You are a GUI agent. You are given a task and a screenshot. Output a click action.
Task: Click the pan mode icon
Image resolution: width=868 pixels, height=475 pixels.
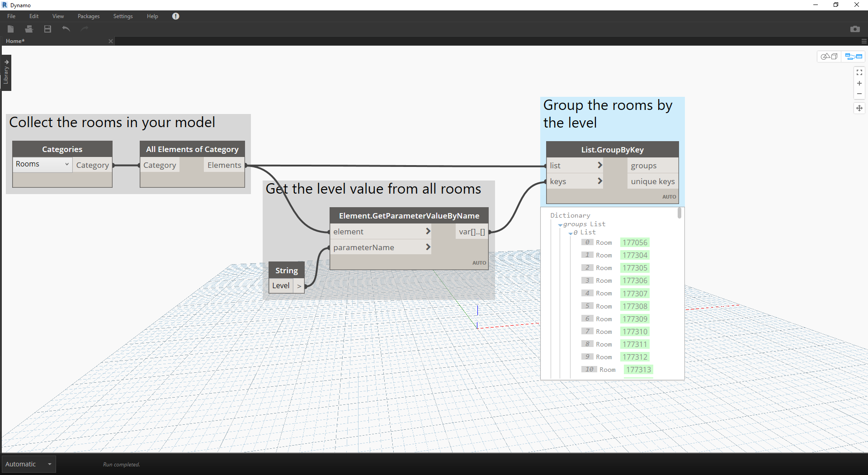[x=859, y=108]
